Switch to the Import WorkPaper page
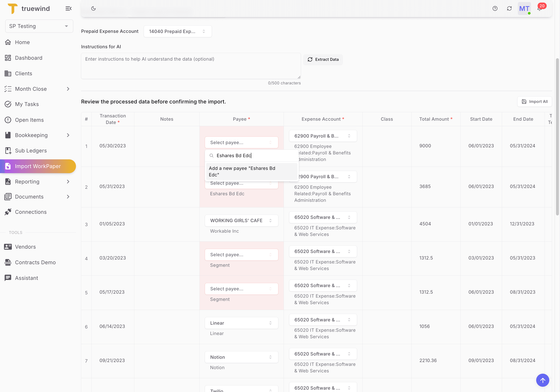560x392 pixels. (38, 166)
